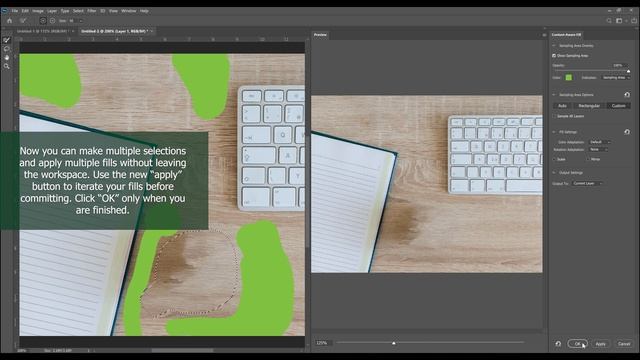Open the Rotation Adaptation dropdown

[598, 149]
